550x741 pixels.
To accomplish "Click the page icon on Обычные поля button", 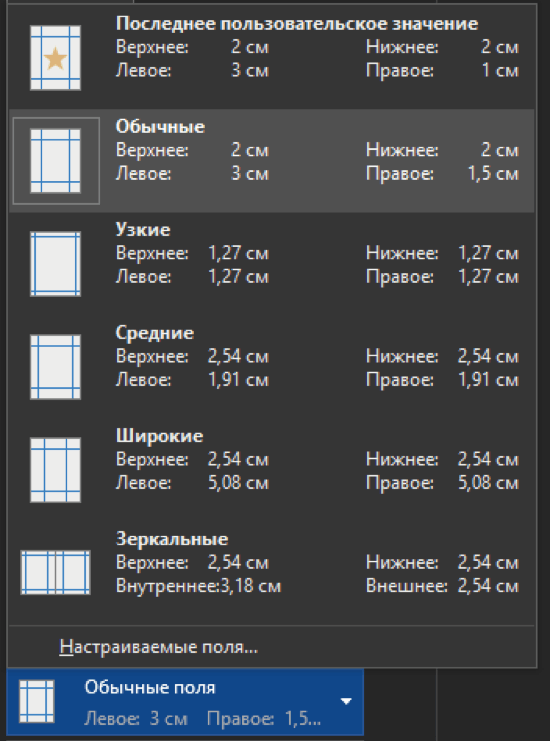I will pyautogui.click(x=37, y=701).
